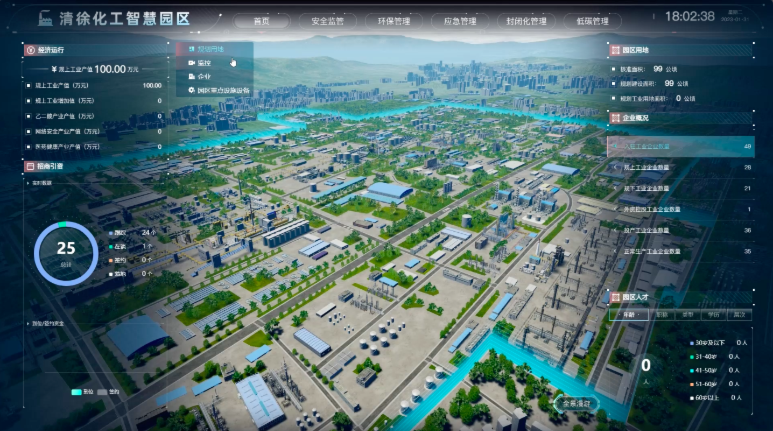Expand the 年龄 selector in 园区人才
This screenshot has width=773, height=431.
(x=629, y=314)
